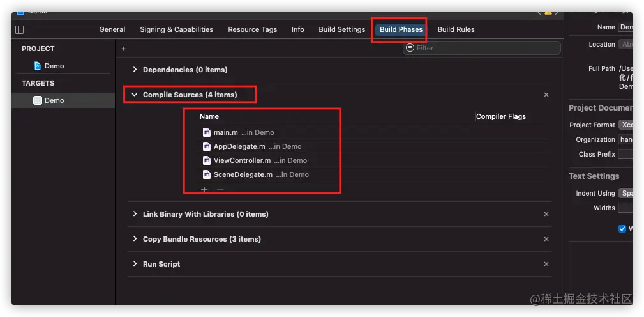Toggle the checked checkbox under Widths
The image size is (644, 317).
(622, 229)
